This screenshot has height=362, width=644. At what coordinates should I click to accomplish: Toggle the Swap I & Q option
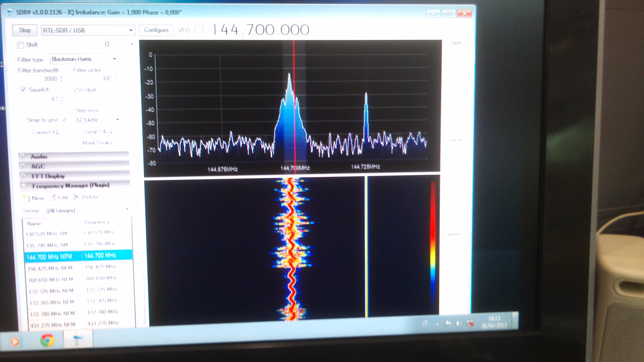pos(98,131)
